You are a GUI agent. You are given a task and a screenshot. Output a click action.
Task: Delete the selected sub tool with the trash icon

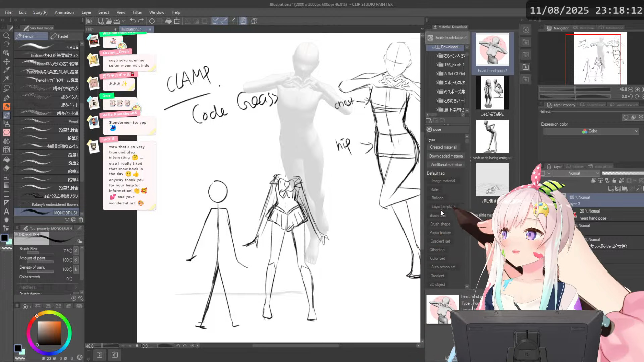(81, 220)
